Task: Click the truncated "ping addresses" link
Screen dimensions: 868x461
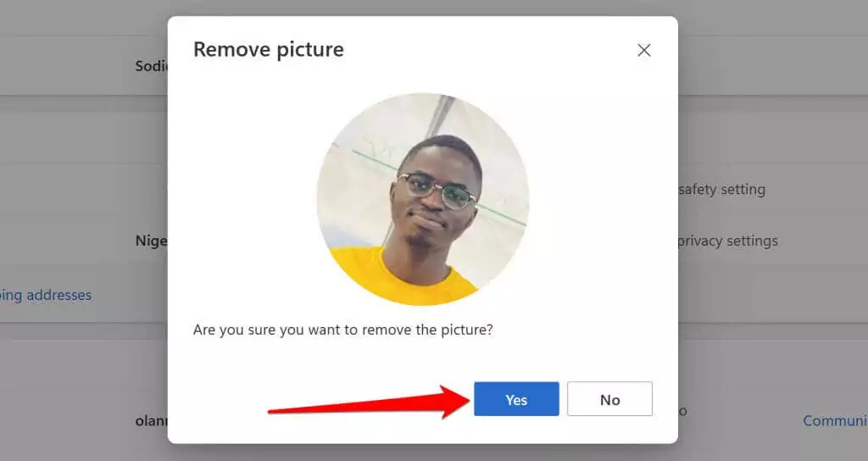Action: (46, 295)
